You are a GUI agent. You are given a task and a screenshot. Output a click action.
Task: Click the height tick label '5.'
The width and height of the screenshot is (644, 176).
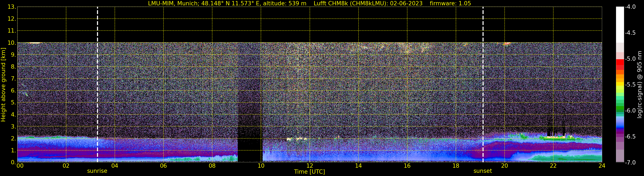[x=13, y=103]
